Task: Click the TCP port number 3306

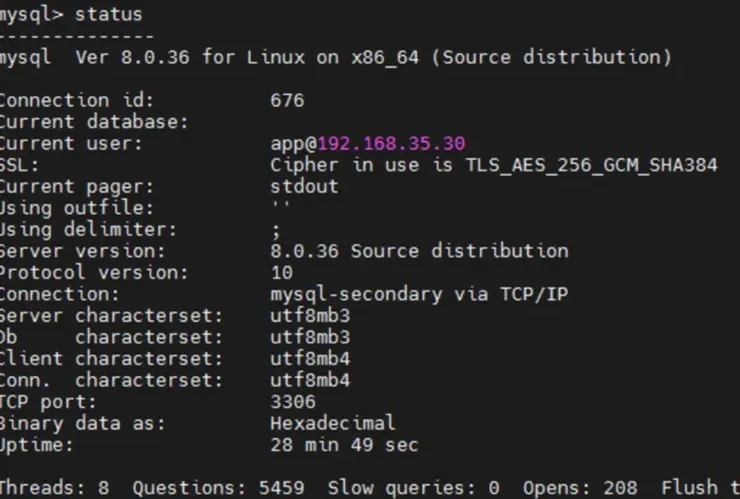Action: point(293,402)
